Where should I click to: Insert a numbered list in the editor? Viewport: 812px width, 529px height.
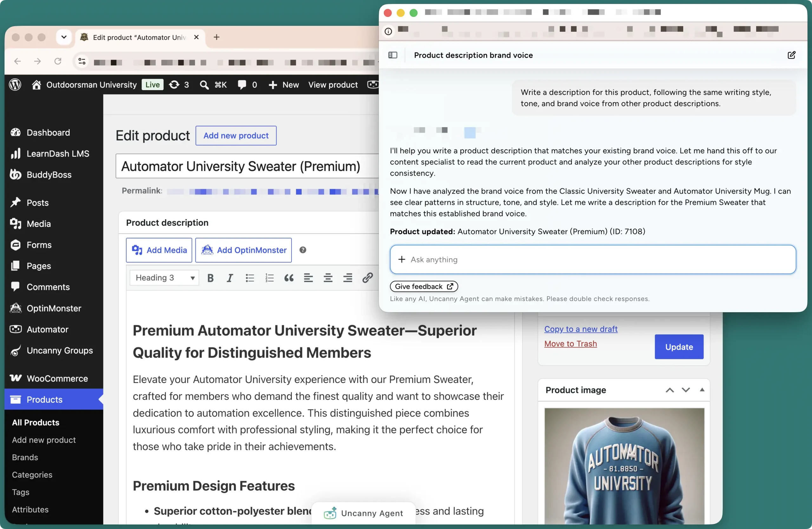[270, 278]
